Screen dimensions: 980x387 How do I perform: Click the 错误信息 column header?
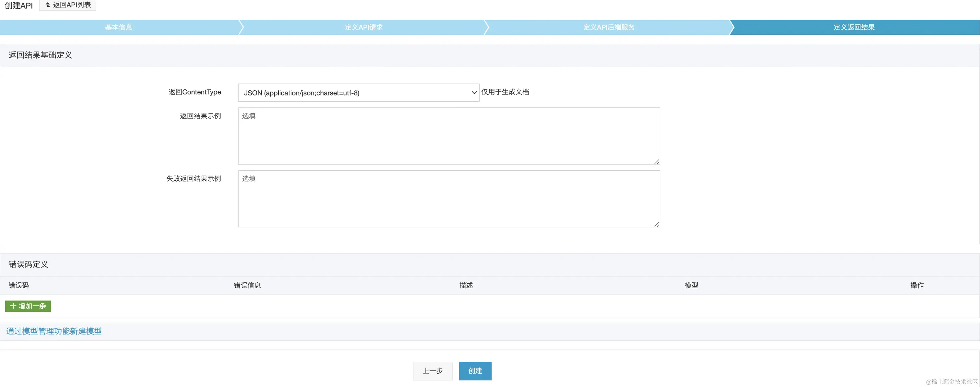coord(247,286)
